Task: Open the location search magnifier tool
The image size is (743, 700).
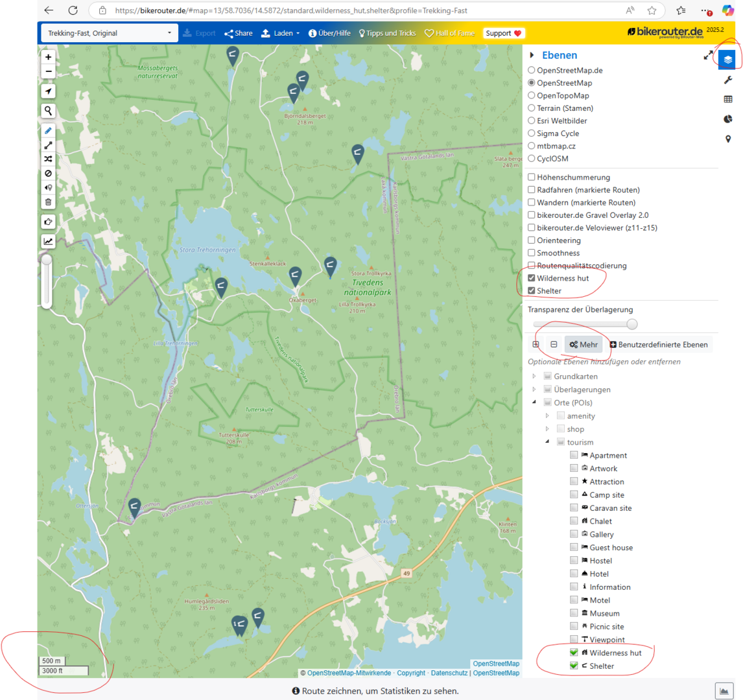Action: [49, 111]
